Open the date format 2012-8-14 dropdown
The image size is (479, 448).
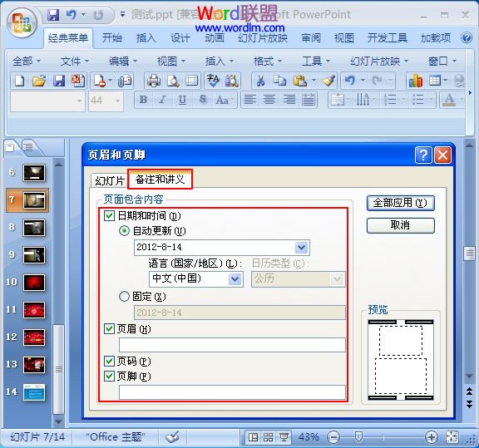[x=302, y=248]
